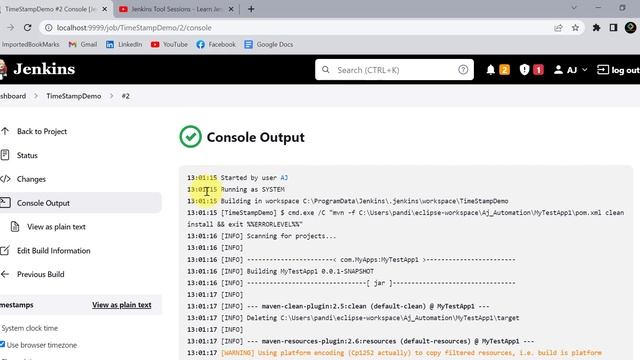Expand the AJ user dropdown chevron

584,70
